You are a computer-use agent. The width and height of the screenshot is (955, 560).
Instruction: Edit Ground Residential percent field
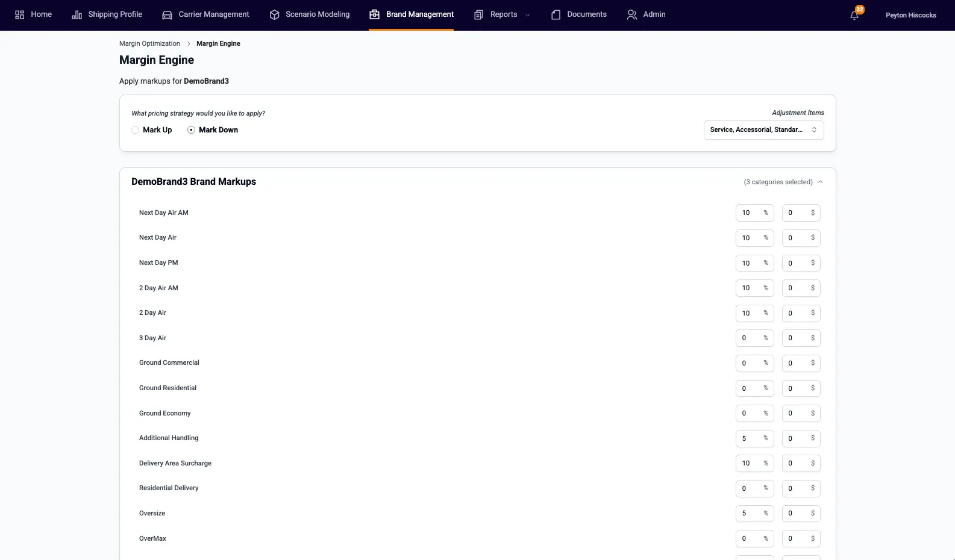pos(754,388)
